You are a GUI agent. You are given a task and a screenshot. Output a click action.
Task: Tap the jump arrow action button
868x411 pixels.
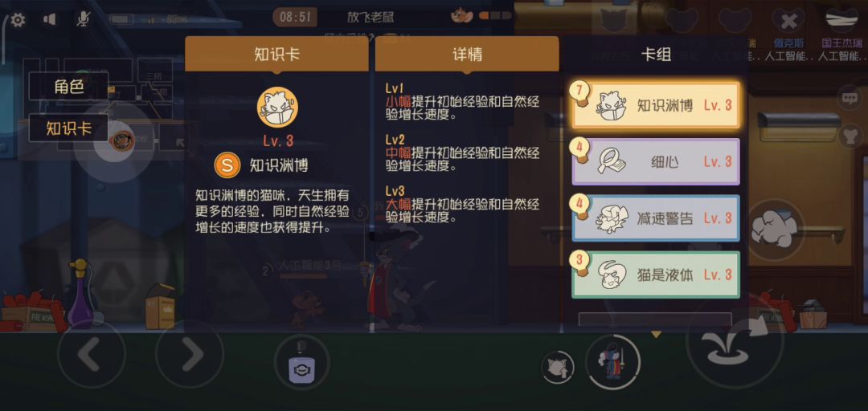pyautogui.click(x=735, y=344)
